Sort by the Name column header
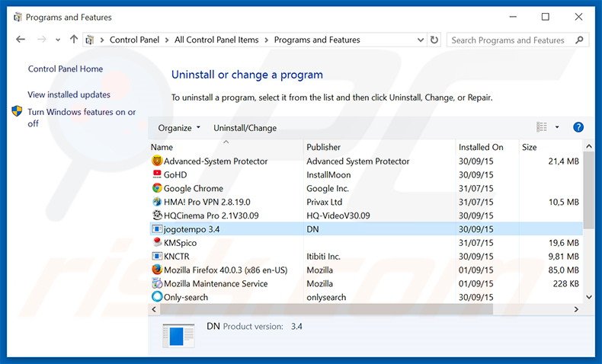 point(226,147)
